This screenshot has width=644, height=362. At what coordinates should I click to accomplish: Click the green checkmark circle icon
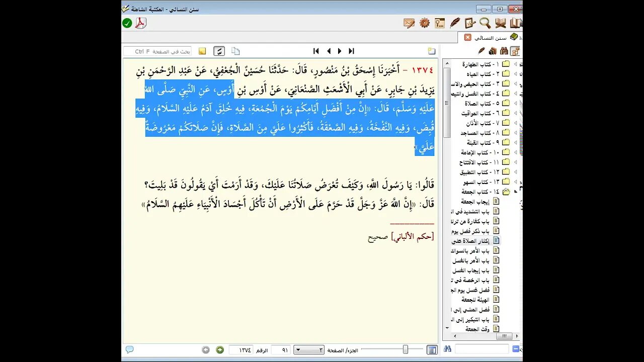(127, 23)
